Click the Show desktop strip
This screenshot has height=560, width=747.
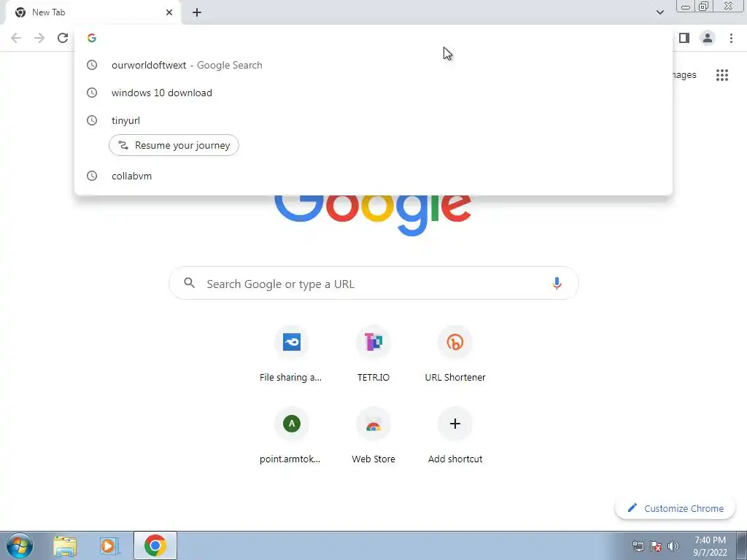[742, 545]
